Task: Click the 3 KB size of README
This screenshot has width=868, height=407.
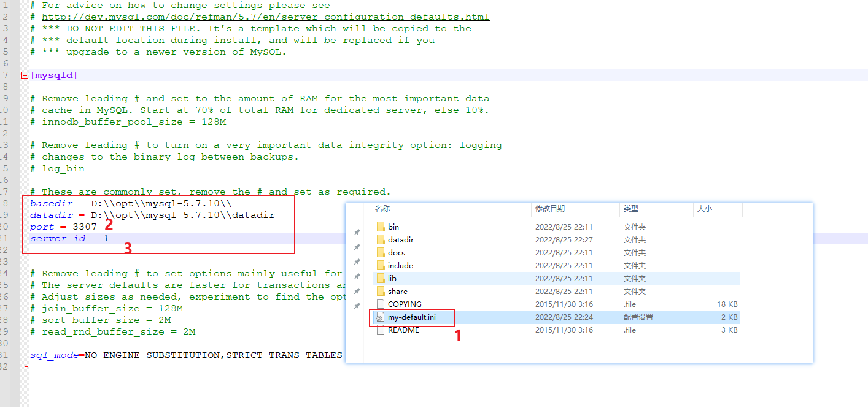Action: (729, 330)
